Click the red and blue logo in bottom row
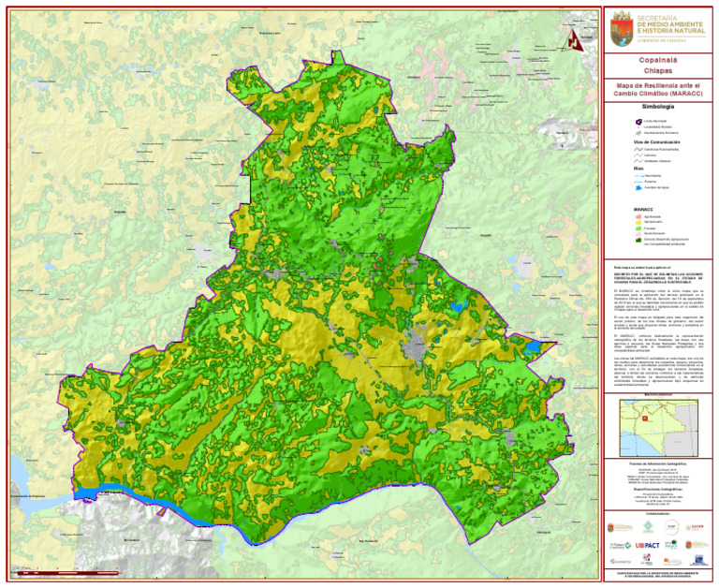719x588 pixels. coord(647,560)
